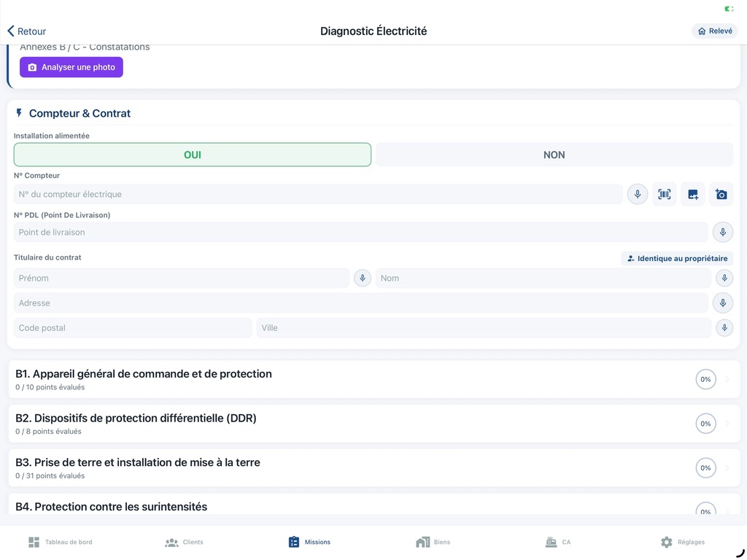Open the Réglages tab
Screen dimensions: 747x560
(x=682, y=542)
